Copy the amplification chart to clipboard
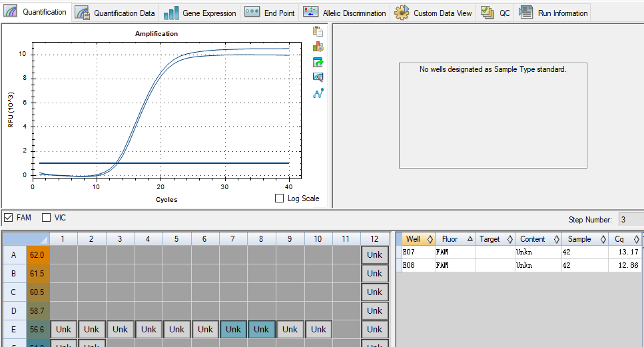 (318, 31)
